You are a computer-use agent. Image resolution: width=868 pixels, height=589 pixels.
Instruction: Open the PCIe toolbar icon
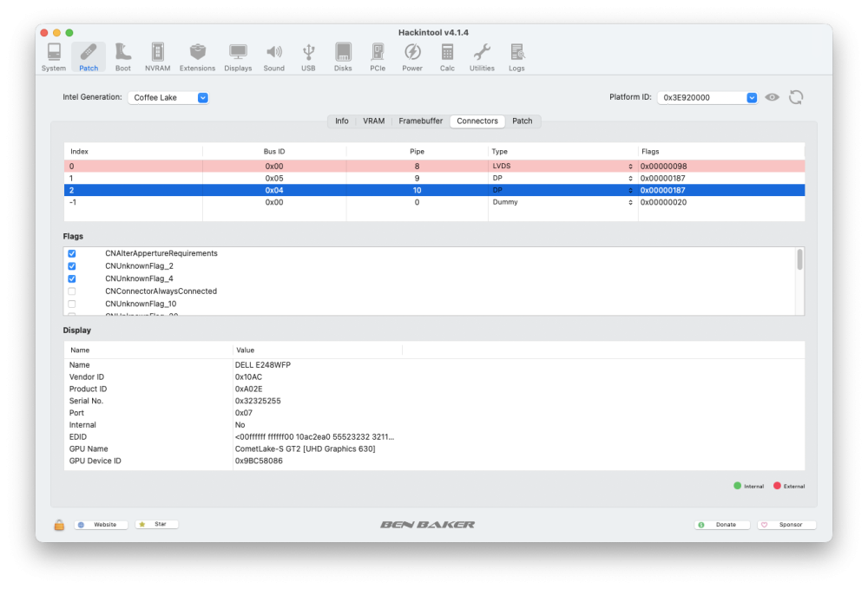coord(378,57)
